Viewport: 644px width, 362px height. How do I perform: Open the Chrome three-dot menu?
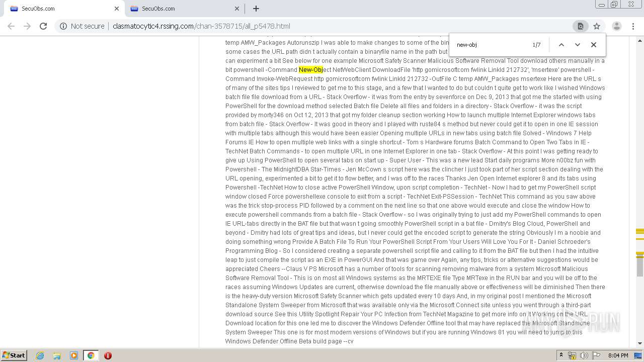coord(633,26)
